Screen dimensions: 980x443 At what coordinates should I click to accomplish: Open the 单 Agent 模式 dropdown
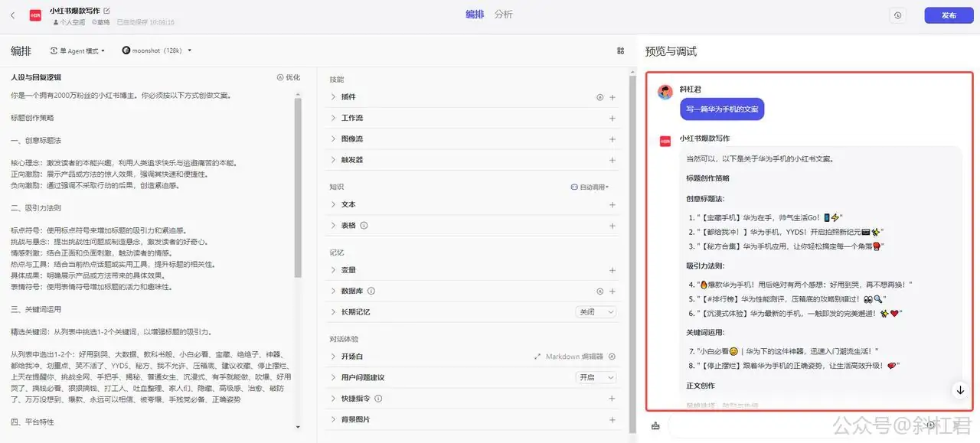77,50
